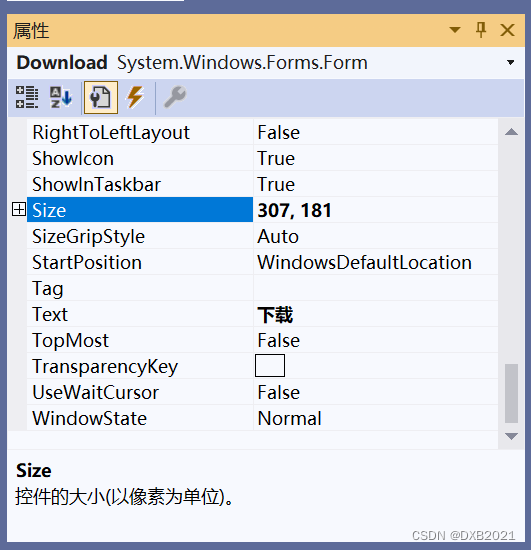Click ShowIcon value True
This screenshot has height=550, width=531.
coord(375,158)
